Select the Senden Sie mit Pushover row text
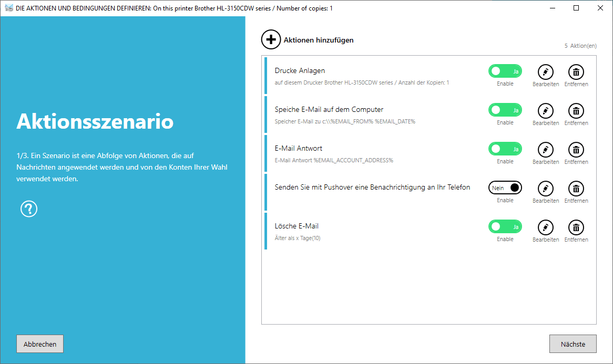The height and width of the screenshot is (364, 613). 372,187
